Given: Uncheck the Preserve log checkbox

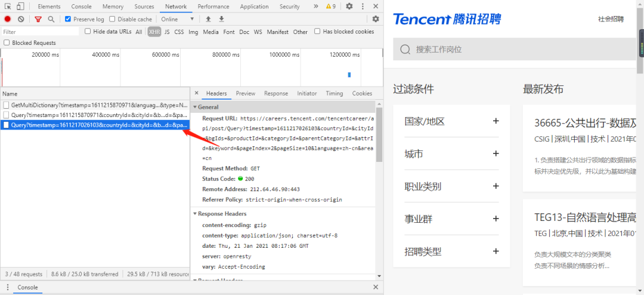Looking at the screenshot, I should [68, 19].
